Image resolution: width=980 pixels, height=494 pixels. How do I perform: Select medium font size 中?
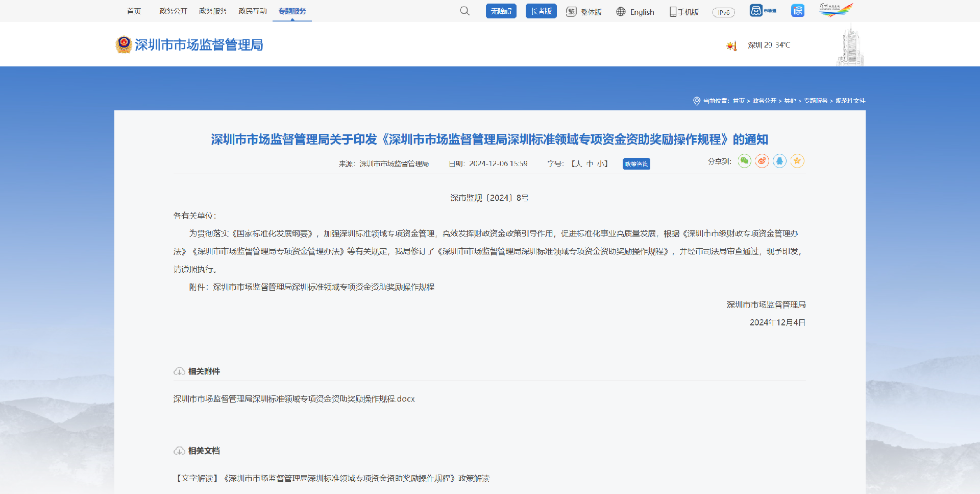[x=591, y=164]
